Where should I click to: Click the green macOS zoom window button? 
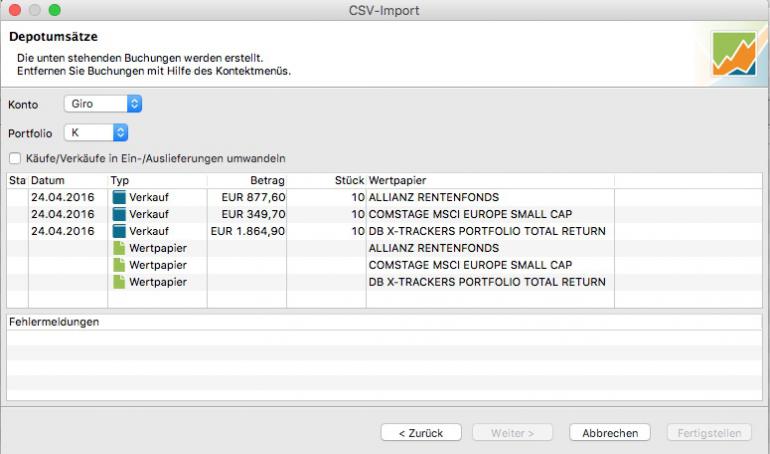[54, 10]
